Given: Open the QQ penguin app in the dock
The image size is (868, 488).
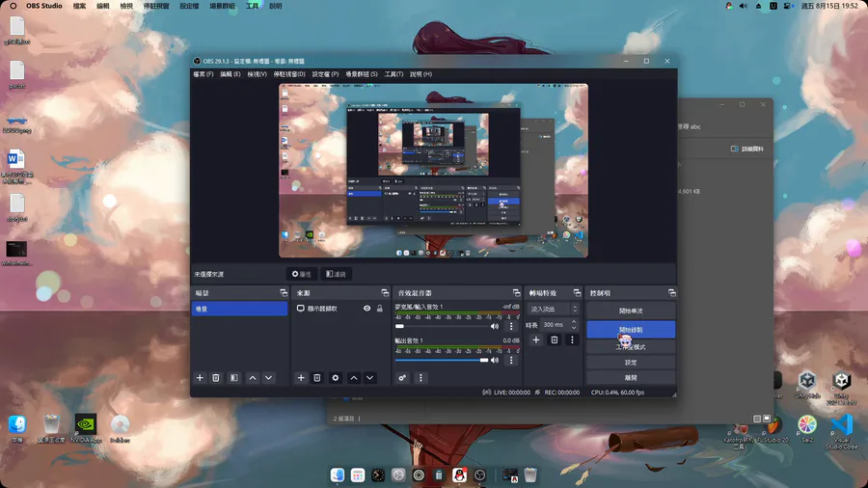Looking at the screenshot, I should pos(459,474).
